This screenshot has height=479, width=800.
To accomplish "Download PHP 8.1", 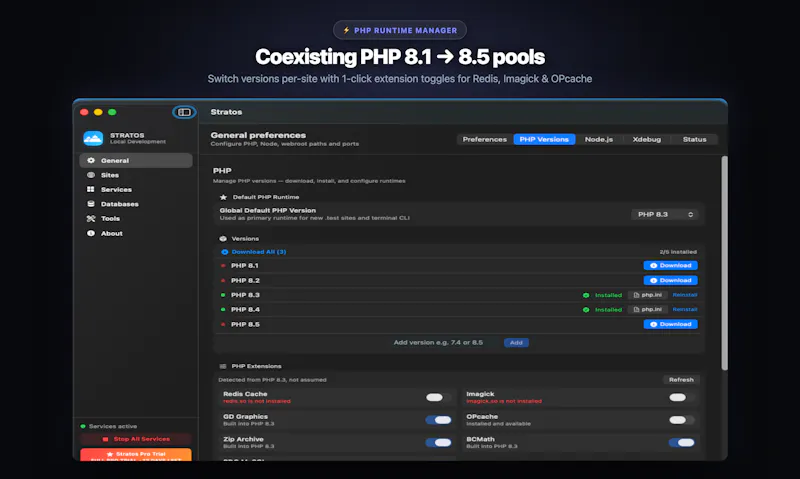I will [x=670, y=265].
